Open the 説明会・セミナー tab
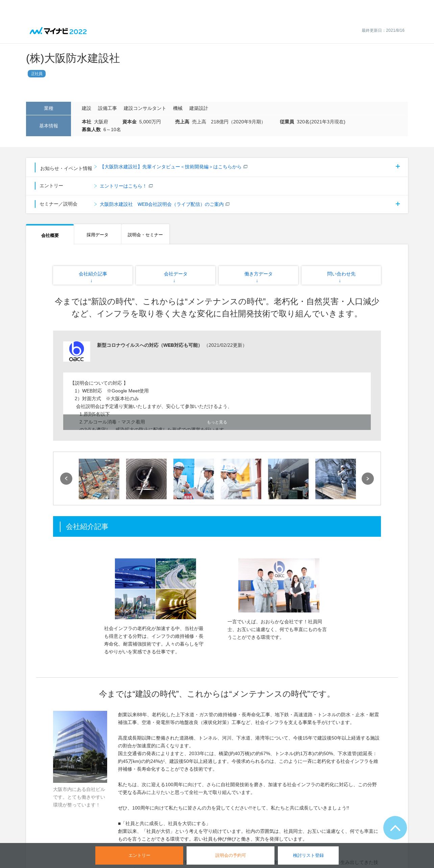434x868 pixels. point(145,235)
